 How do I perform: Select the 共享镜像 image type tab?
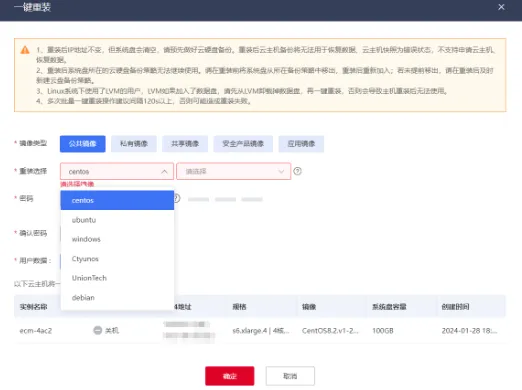185,144
